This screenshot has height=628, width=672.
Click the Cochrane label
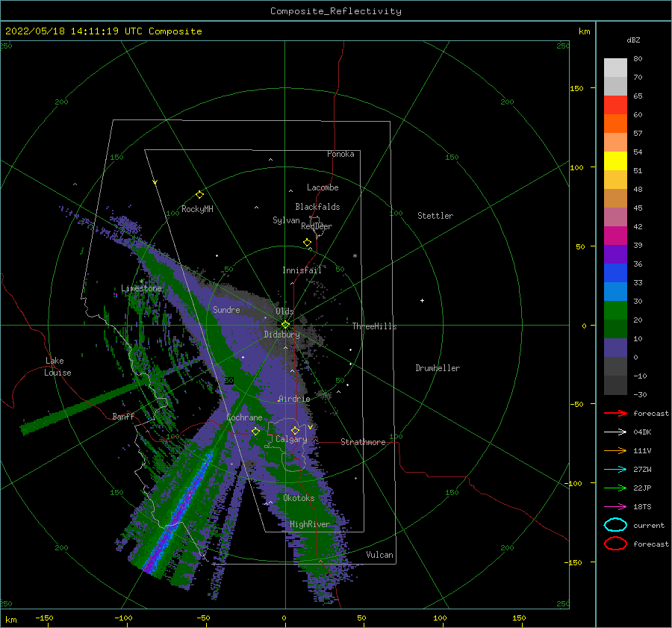click(x=244, y=417)
